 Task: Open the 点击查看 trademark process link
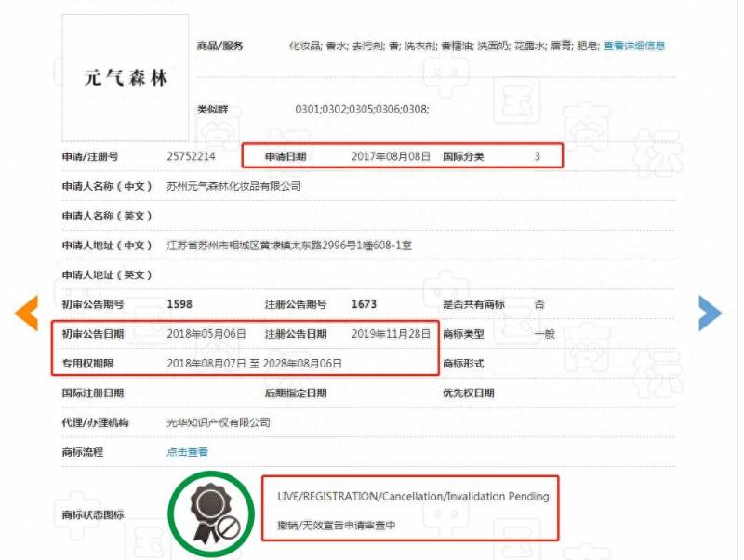pos(188,452)
